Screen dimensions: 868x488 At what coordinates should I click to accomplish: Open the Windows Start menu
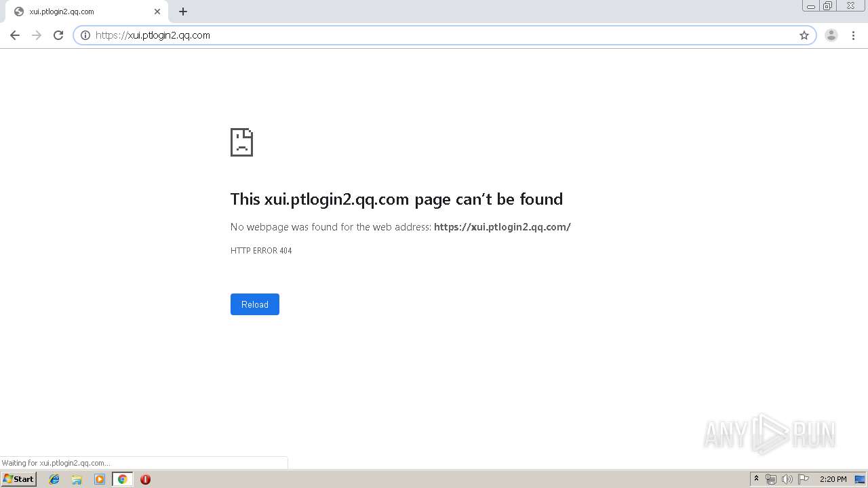[x=19, y=479]
